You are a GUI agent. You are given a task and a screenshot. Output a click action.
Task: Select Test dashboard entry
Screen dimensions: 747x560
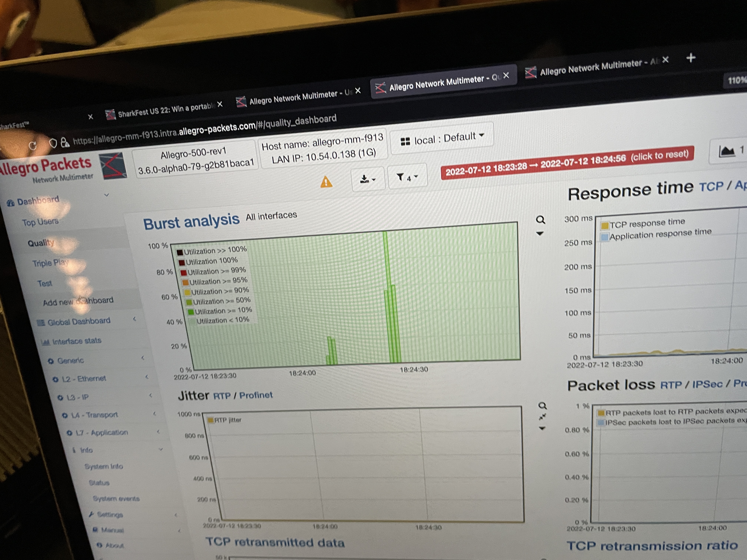45,283
